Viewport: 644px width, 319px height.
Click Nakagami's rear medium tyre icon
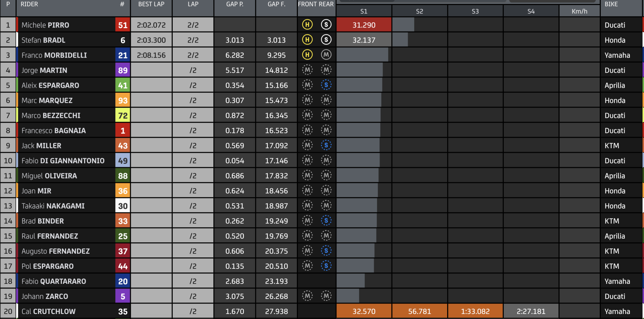coord(326,206)
